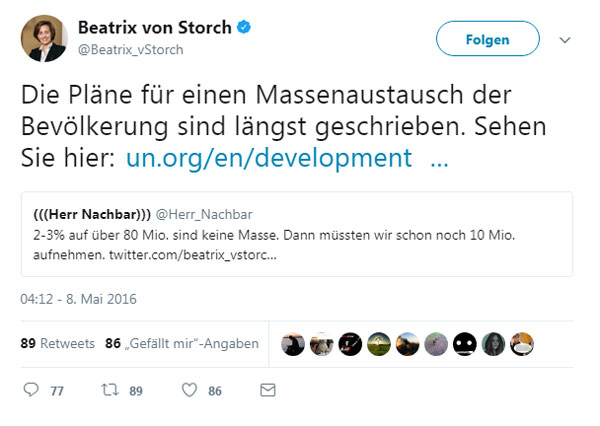Screen dimensions: 600x426
Task: Expand the tweet options chevron
Action: 565,40
